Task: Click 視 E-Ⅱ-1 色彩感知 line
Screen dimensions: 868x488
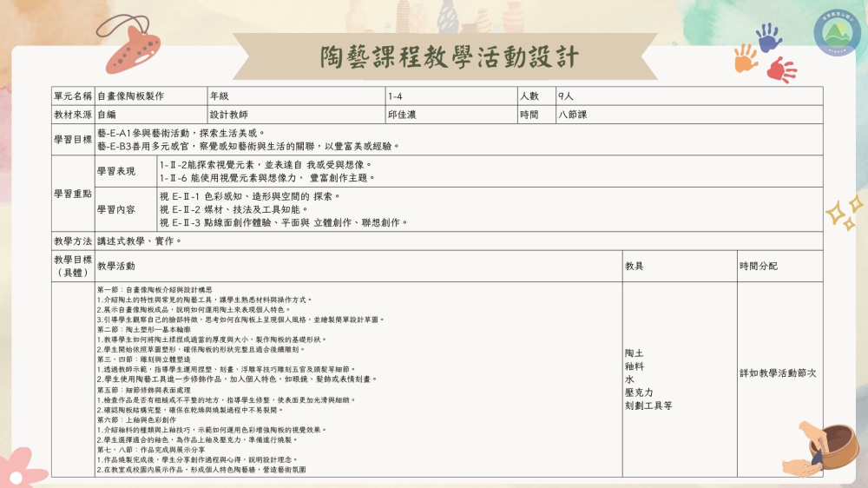Action: click(250, 196)
